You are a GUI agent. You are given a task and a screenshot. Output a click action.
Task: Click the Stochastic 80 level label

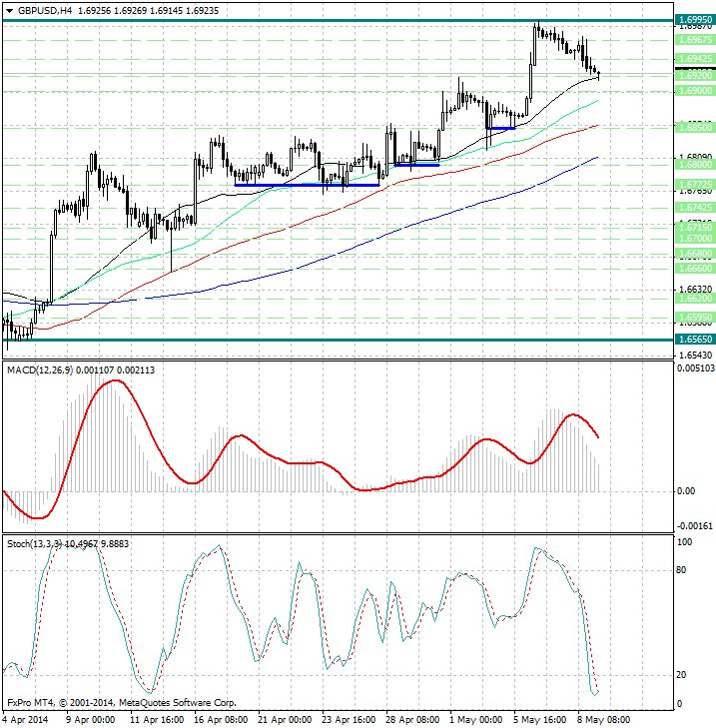click(681, 569)
